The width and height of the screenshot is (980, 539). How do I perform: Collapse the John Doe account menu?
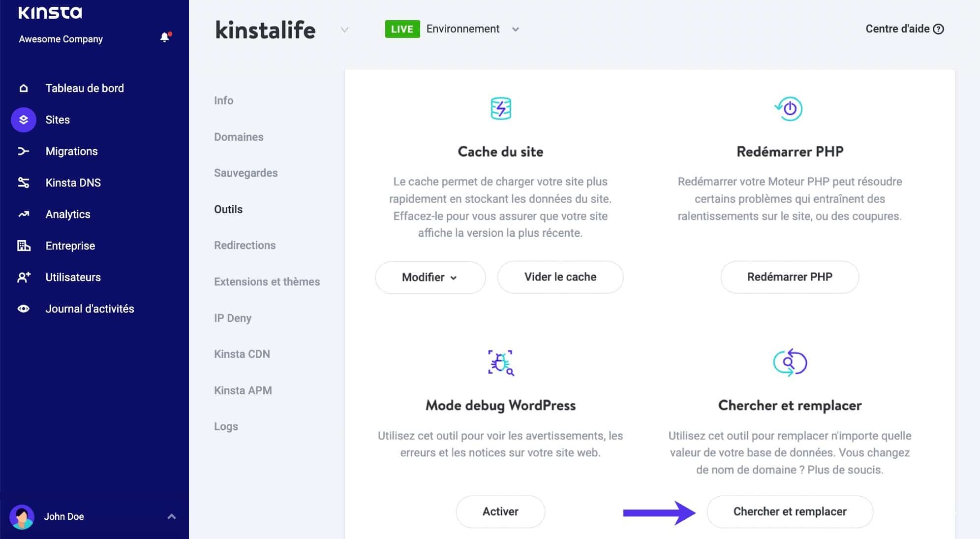172,516
